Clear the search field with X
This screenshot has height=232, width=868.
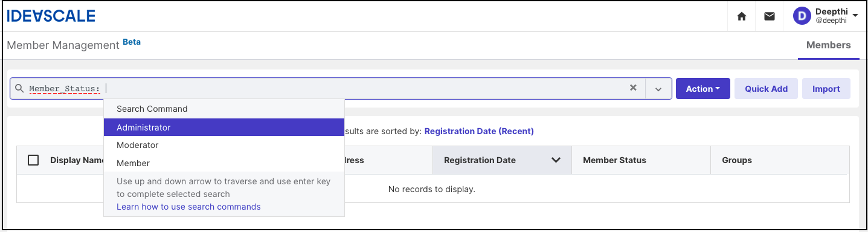coord(633,88)
